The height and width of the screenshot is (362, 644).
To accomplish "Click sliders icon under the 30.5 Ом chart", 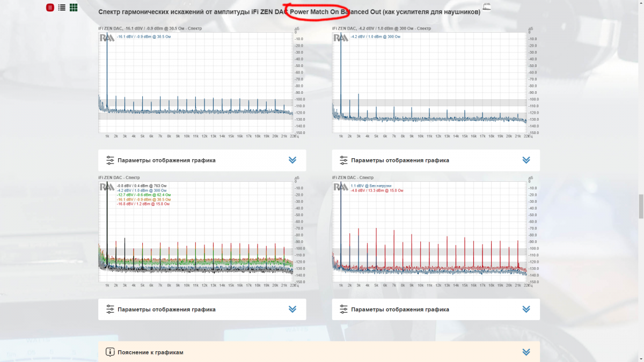I will point(111,160).
